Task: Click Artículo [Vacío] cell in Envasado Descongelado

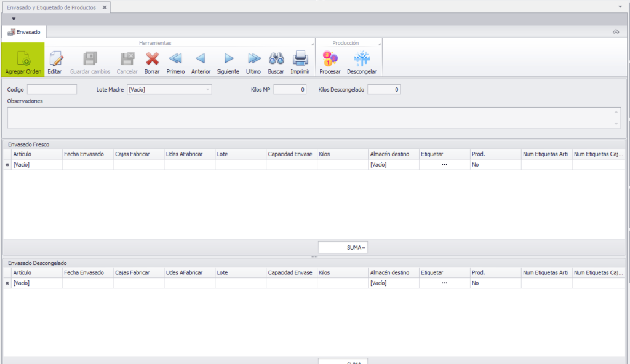Action: tap(36, 283)
